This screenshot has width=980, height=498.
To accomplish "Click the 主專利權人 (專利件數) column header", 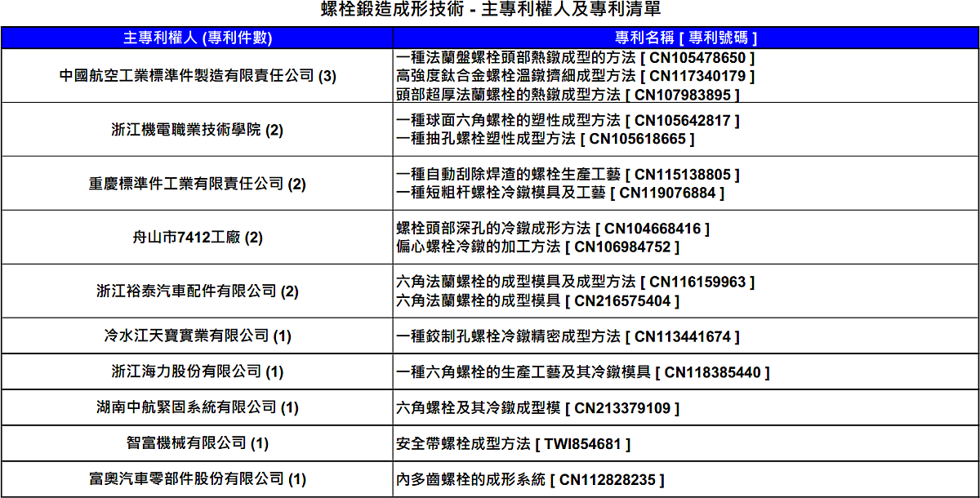I will pyautogui.click(x=197, y=38).
